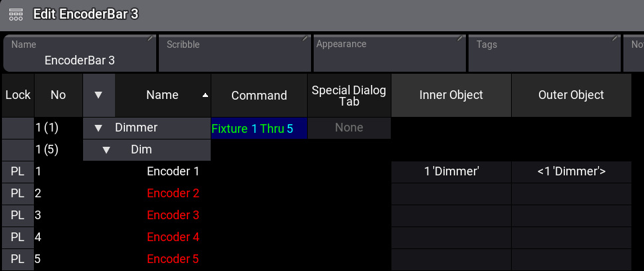Screen dimensions: 644x271
Task: Collapse the Dim sub-group row
Action: [x=106, y=149]
